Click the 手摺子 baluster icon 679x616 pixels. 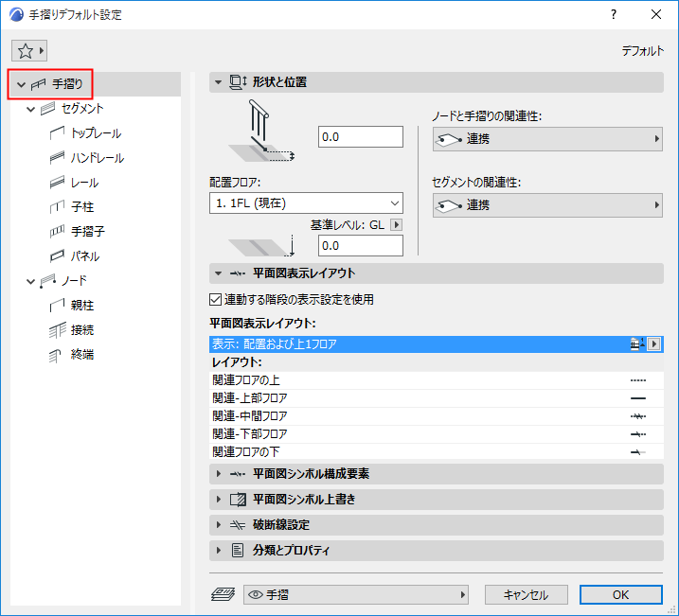[57, 232]
